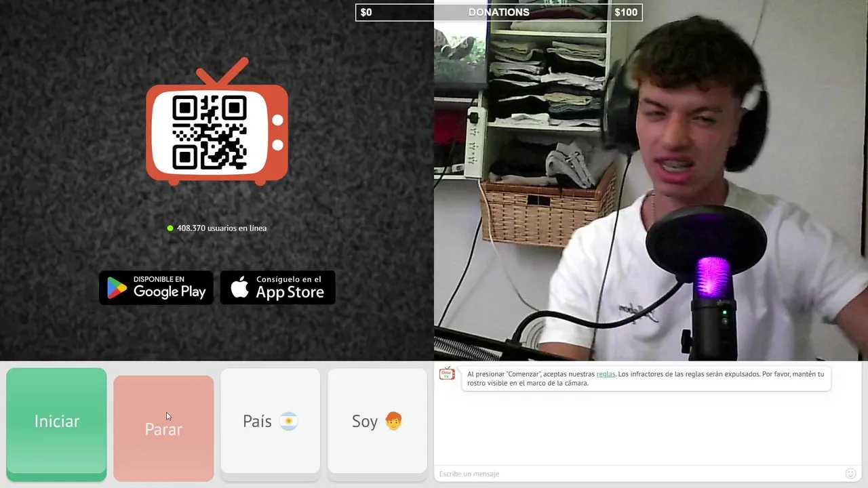Screen dimensions: 868x488
Task: Click the DONATIONS progress bar
Action: point(498,12)
